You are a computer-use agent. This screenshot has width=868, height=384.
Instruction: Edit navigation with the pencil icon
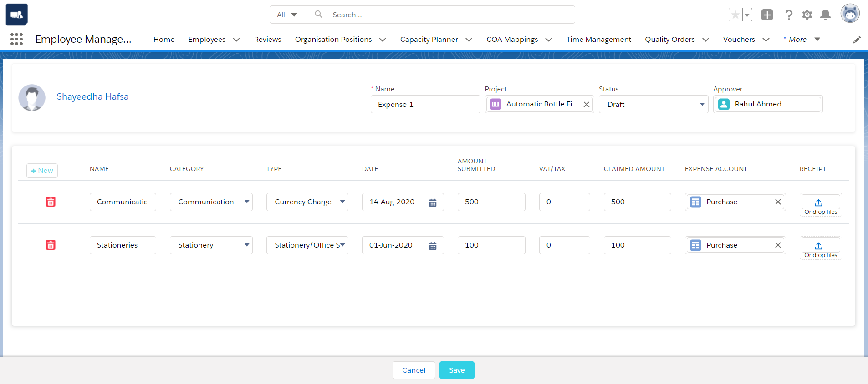[857, 40]
